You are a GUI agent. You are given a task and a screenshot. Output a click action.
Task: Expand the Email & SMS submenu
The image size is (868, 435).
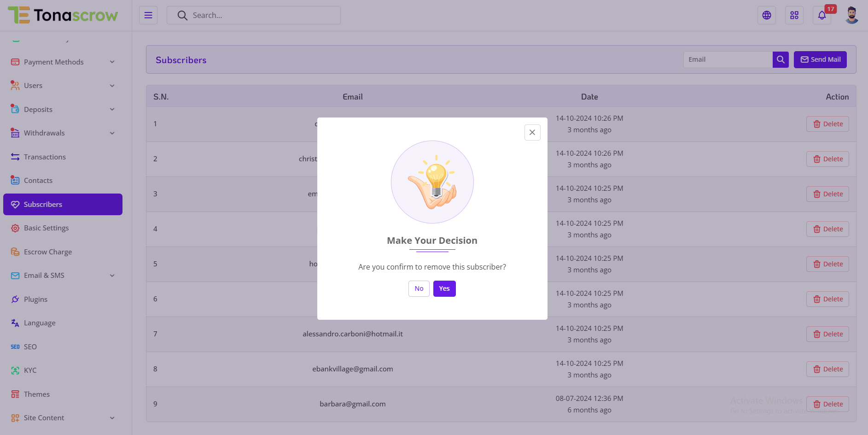click(x=63, y=276)
